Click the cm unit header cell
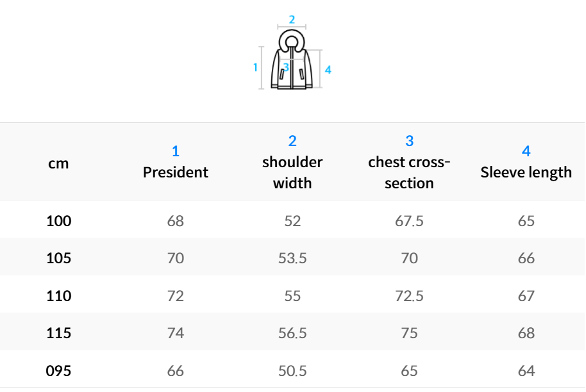586x392 pixels. point(58,163)
